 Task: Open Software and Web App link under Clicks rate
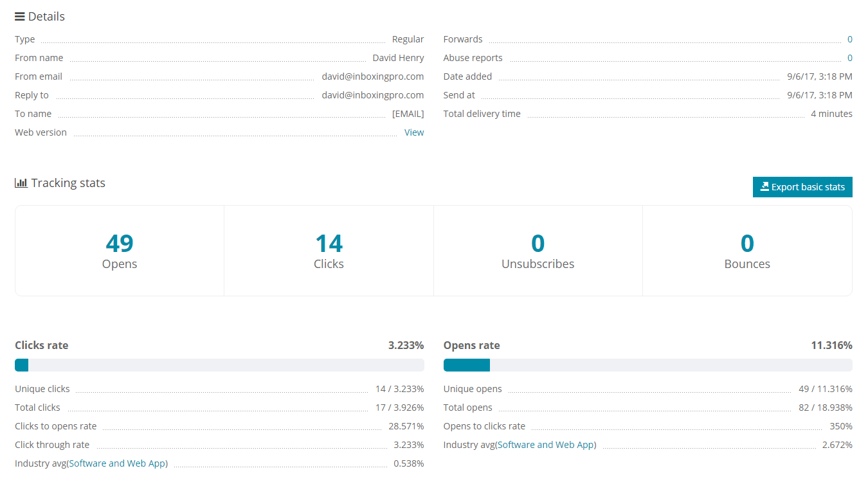[117, 463]
